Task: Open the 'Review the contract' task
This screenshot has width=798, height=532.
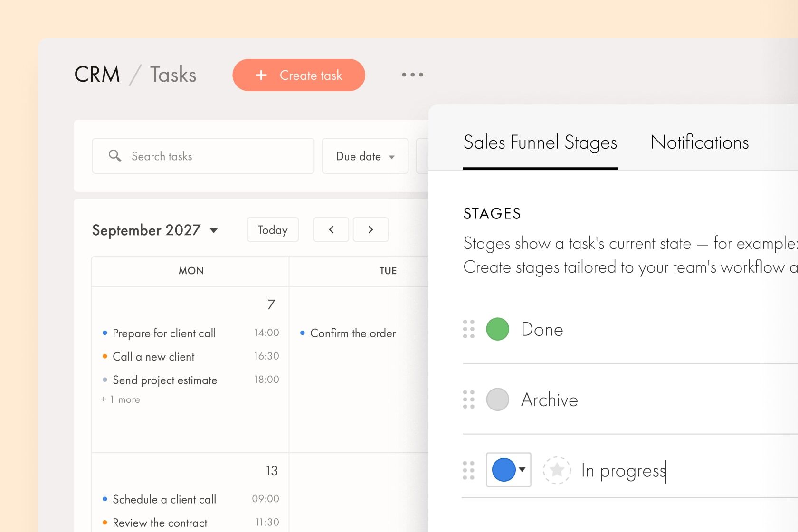Action: (x=160, y=523)
